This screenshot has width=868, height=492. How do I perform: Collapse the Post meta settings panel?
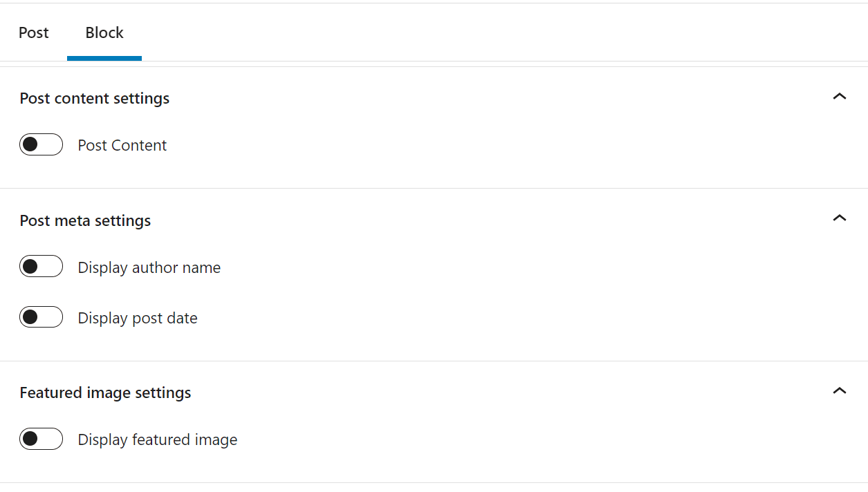(85, 220)
